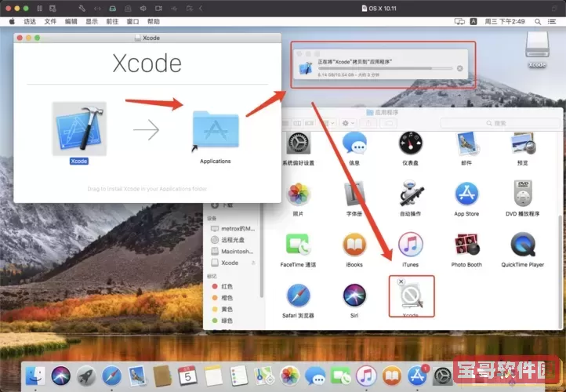The height and width of the screenshot is (392, 566).
Task: Open Contacts book icon in the Dock
Action: tap(162, 376)
